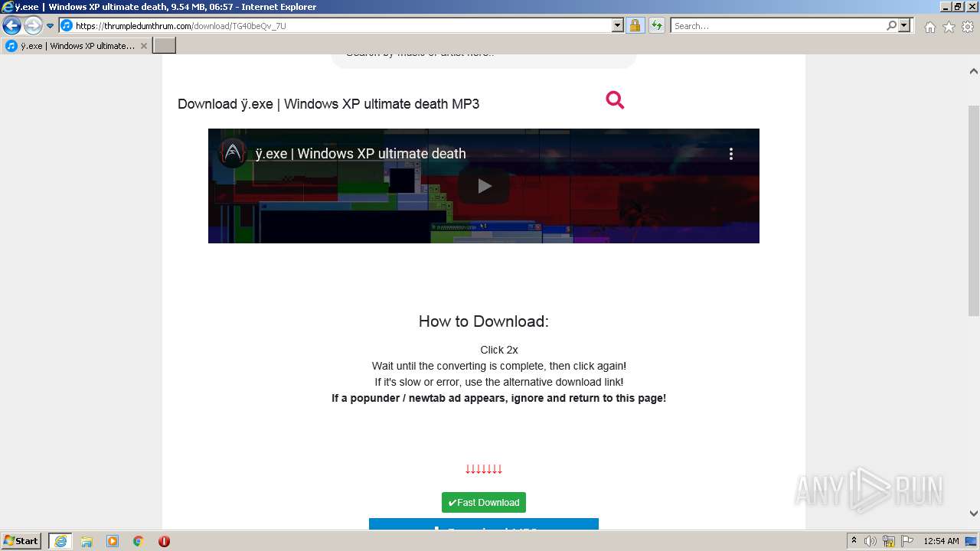Open the network tray icon

[889, 541]
